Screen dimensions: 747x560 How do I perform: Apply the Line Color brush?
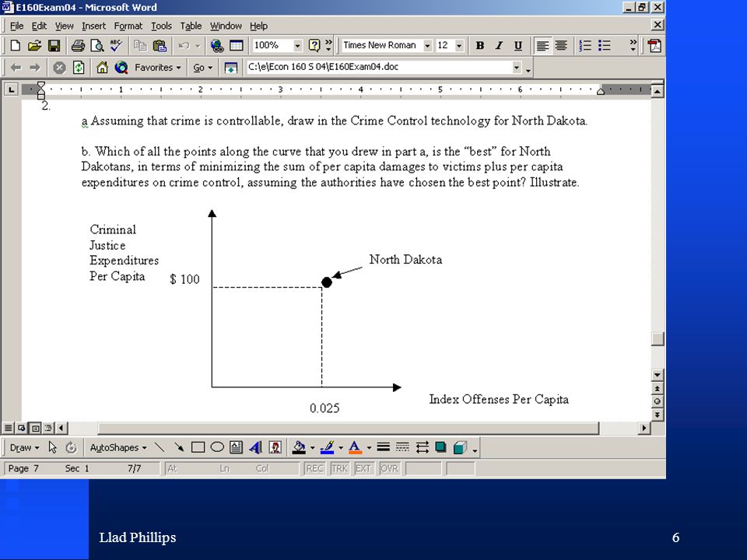pyautogui.click(x=327, y=448)
